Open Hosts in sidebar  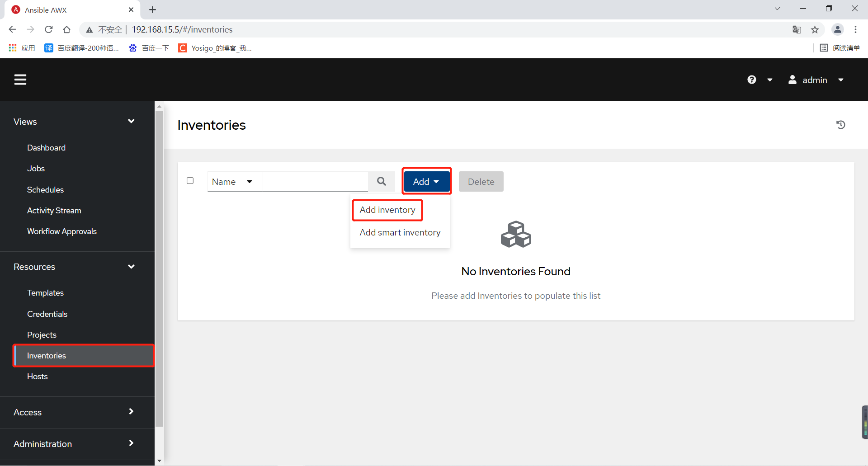pos(37,377)
